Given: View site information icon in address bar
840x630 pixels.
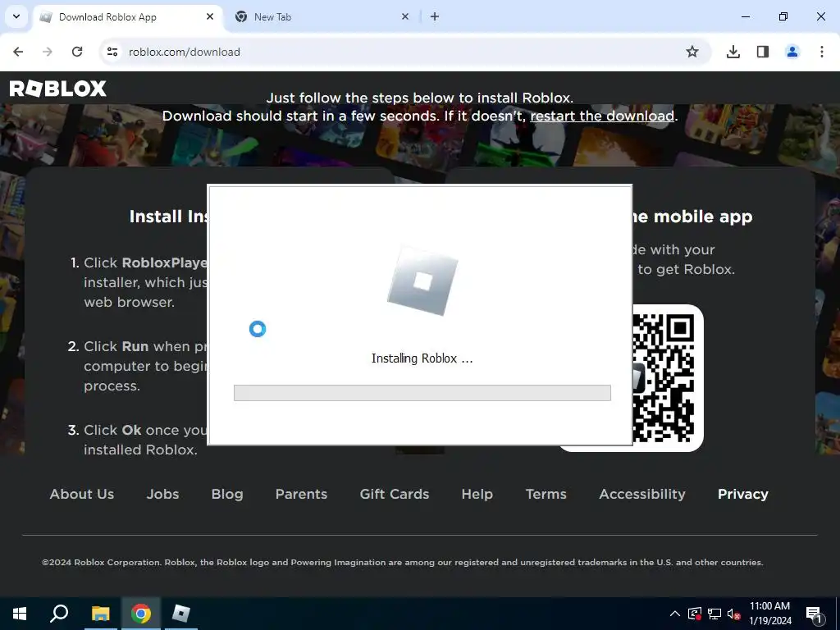Looking at the screenshot, I should (112, 52).
